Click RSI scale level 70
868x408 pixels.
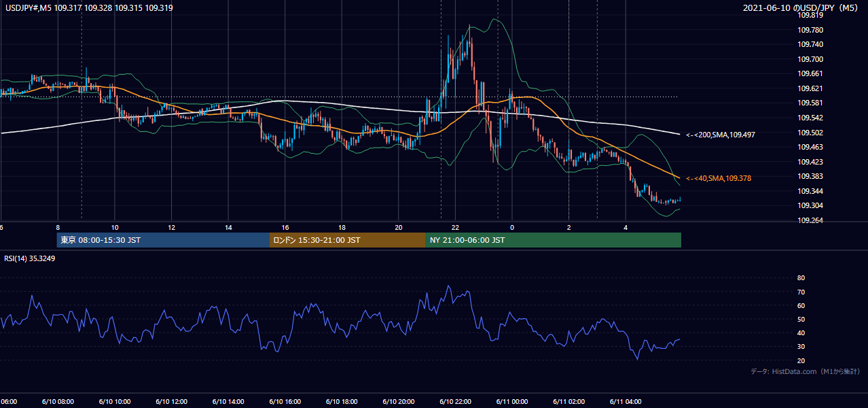coord(801,292)
